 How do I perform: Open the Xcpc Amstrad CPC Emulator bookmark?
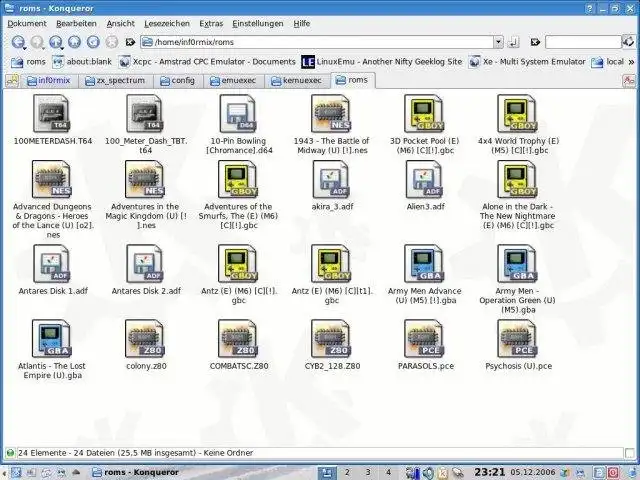[x=207, y=62]
